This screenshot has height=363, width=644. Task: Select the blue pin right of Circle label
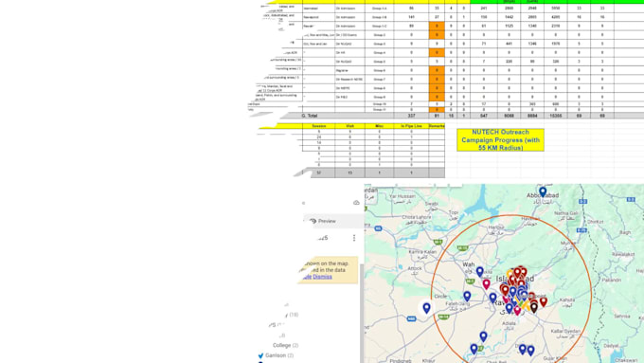click(467, 296)
